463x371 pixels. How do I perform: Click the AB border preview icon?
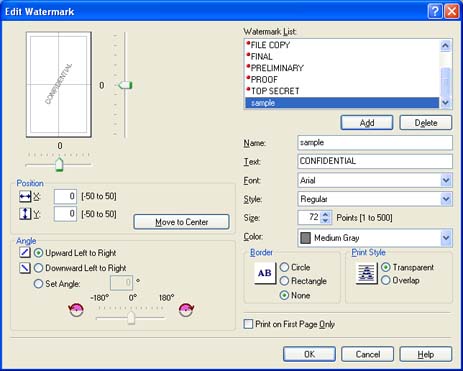click(x=265, y=273)
